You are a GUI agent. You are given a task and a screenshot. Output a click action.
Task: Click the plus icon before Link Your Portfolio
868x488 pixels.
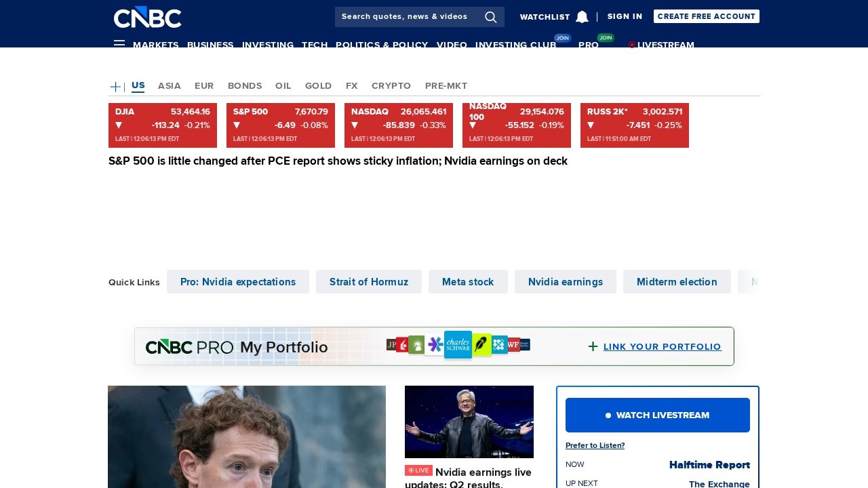pos(593,346)
